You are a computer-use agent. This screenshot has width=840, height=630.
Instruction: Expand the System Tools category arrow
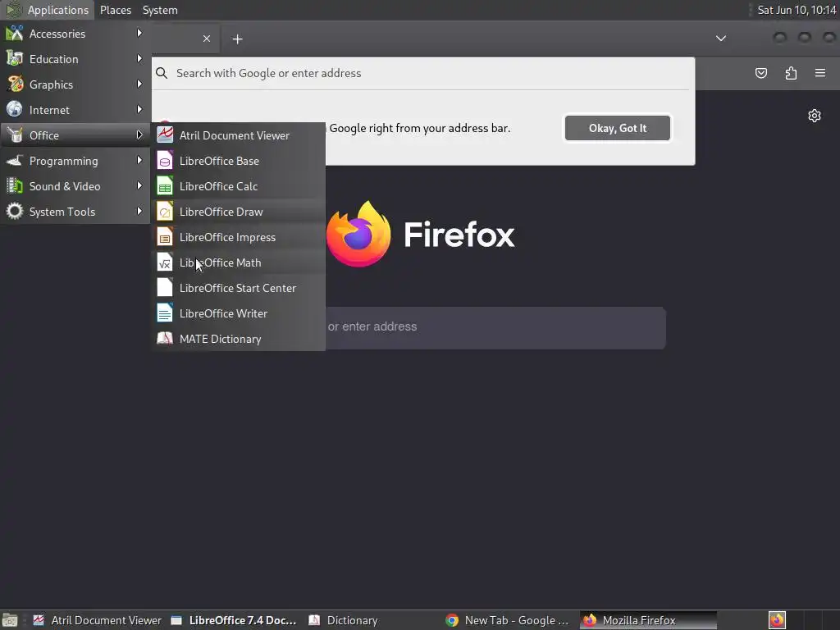pyautogui.click(x=139, y=211)
